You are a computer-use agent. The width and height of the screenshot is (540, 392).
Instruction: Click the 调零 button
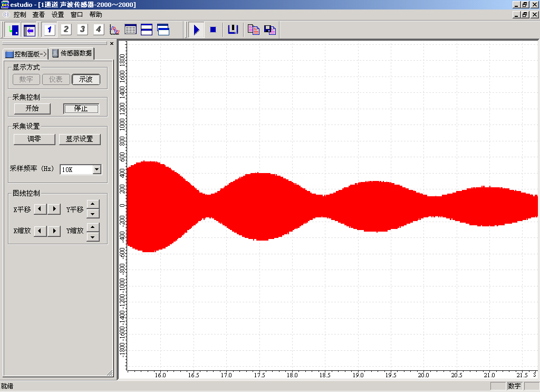click(34, 139)
